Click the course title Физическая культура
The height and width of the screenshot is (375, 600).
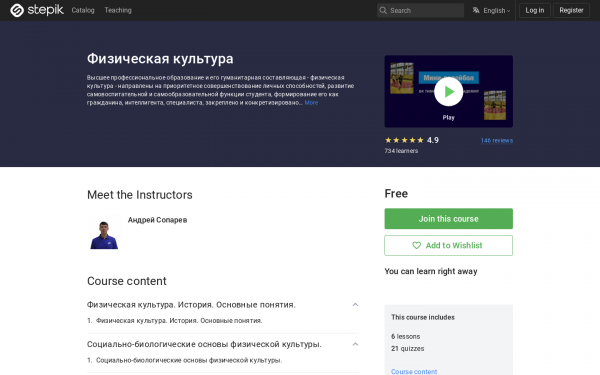click(160, 59)
